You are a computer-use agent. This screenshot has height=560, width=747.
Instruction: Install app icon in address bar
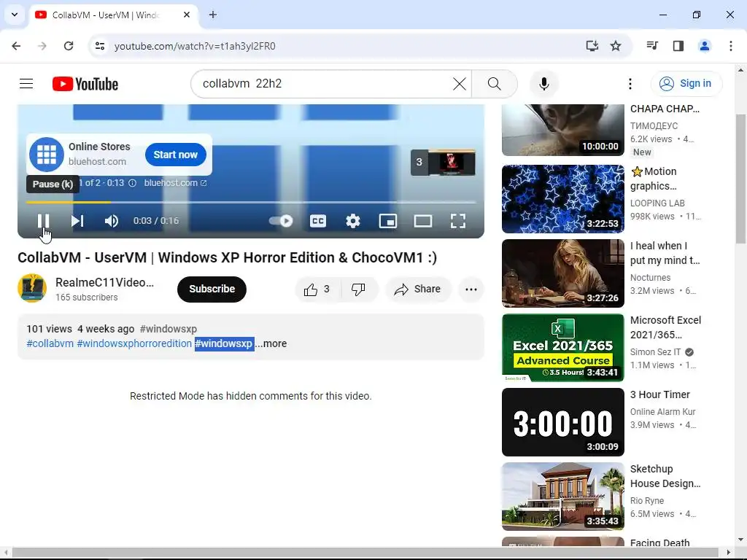coord(592,46)
